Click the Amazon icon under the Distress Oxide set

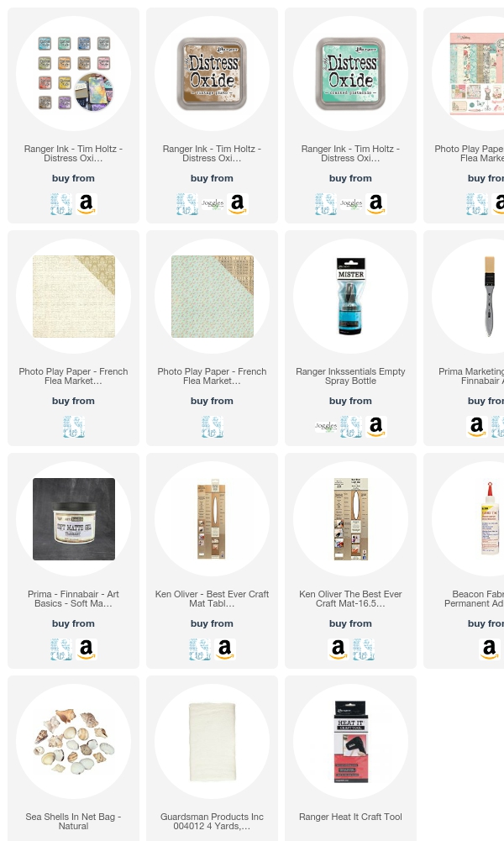point(87,204)
